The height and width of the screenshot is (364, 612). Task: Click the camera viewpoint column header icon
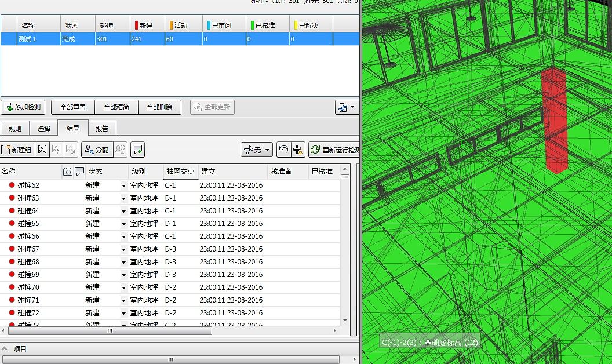click(x=68, y=172)
